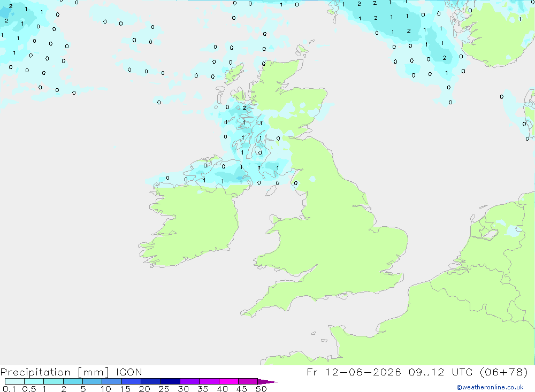Image resolution: width=535 pixels, height=392 pixels.
Task: Click the 'Fr 12-06-2026' date text
Action: click(x=354, y=372)
